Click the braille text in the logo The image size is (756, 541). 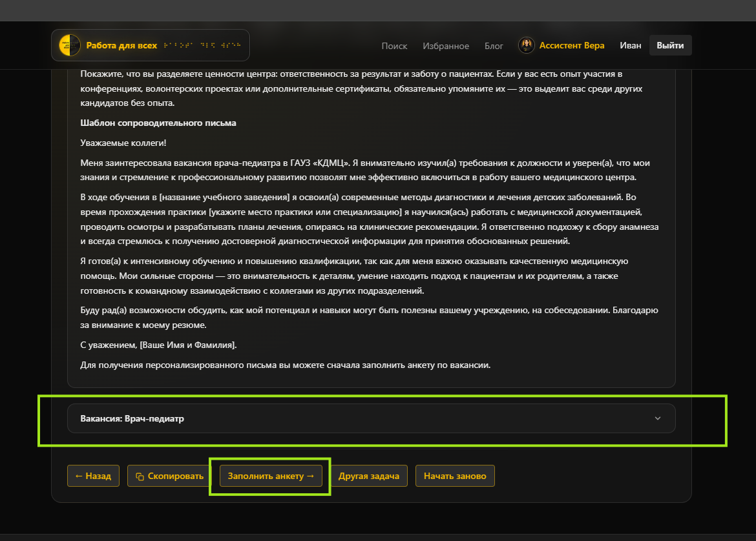pyautogui.click(x=202, y=45)
